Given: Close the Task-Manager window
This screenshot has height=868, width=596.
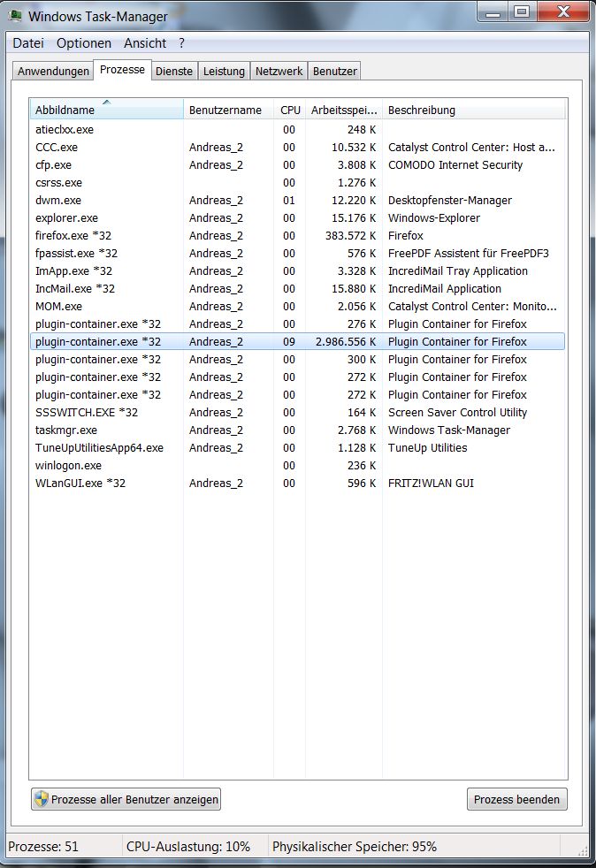Looking at the screenshot, I should point(562,11).
